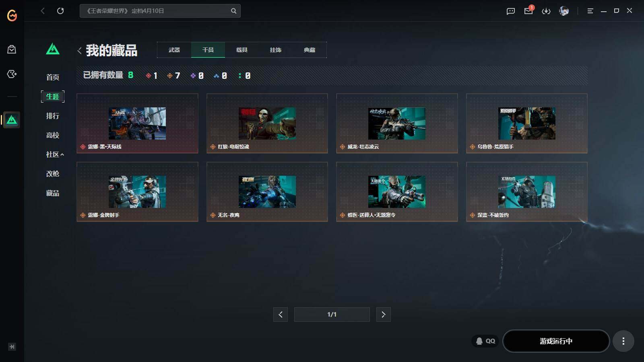This screenshot has width=644, height=362.
Task: Click the blue rarity count showing 0
Action: coord(220,76)
